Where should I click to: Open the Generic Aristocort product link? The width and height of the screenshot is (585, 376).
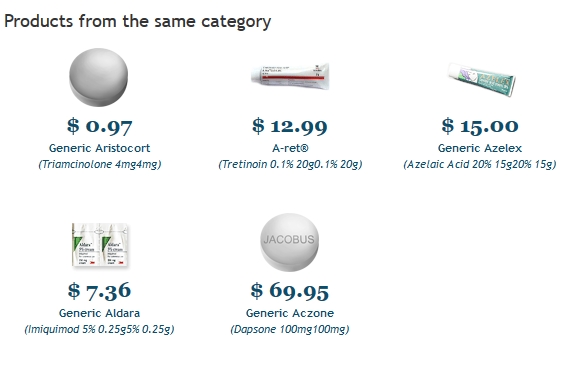click(x=99, y=148)
